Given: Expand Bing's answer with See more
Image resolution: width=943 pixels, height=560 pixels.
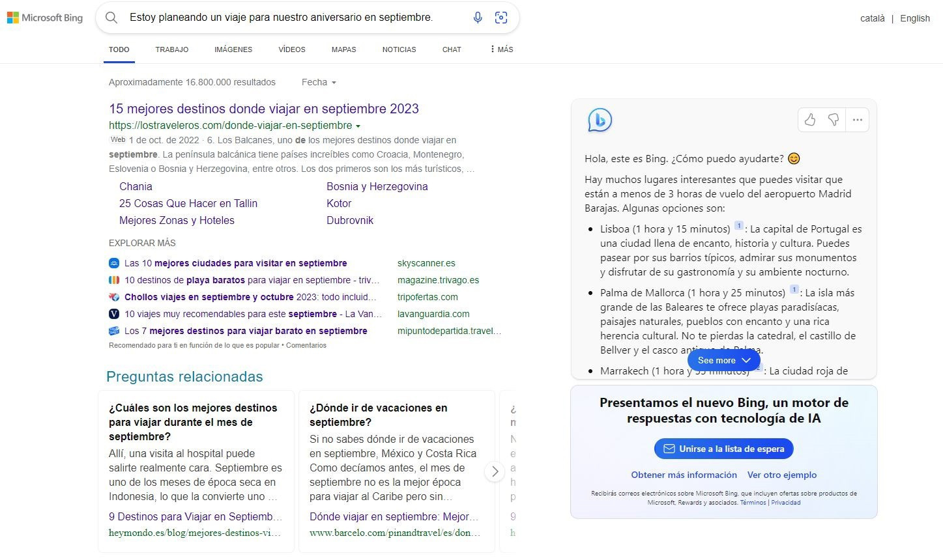Looking at the screenshot, I should pyautogui.click(x=723, y=360).
